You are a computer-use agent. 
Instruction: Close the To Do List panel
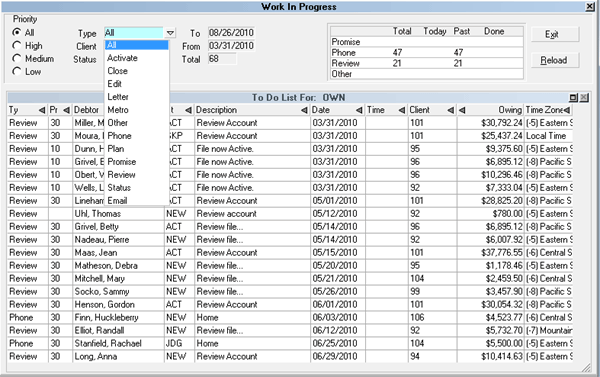(584, 98)
